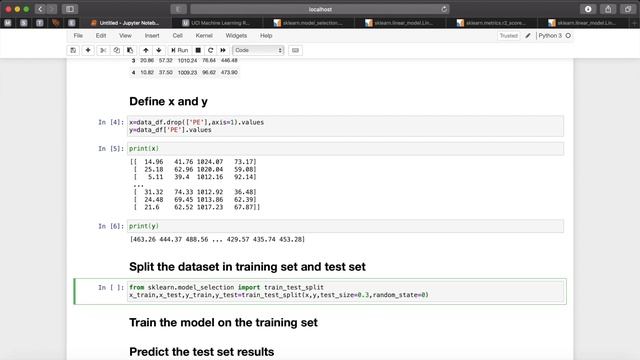Viewport: 640px width, 360px height.
Task: Open the pinned M tab
Action: (x=8, y=23)
